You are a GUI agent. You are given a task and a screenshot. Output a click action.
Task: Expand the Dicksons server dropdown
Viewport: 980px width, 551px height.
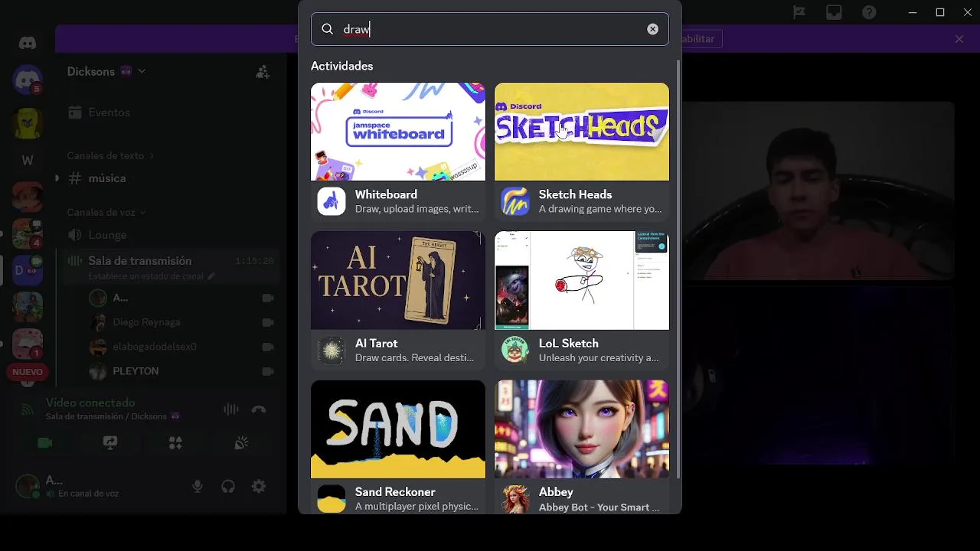tap(142, 71)
